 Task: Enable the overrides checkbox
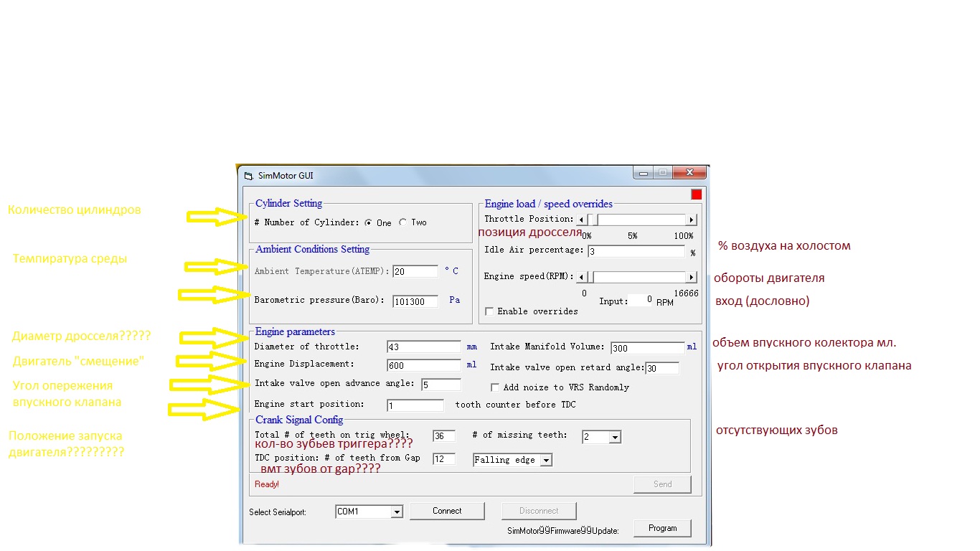click(x=489, y=311)
